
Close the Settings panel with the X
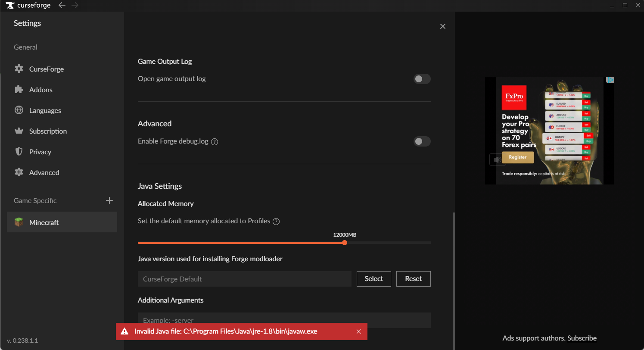(x=442, y=26)
